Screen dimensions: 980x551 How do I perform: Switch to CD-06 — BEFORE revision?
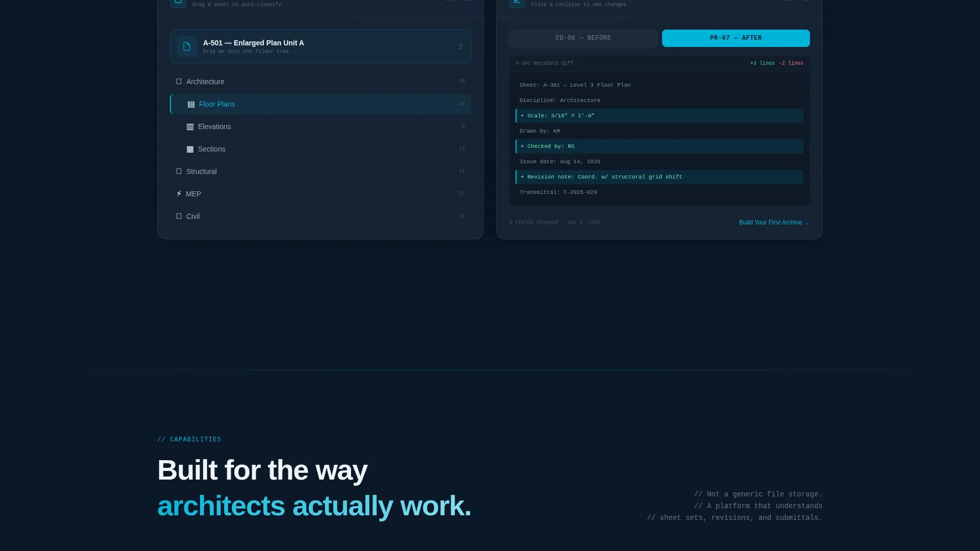point(583,38)
